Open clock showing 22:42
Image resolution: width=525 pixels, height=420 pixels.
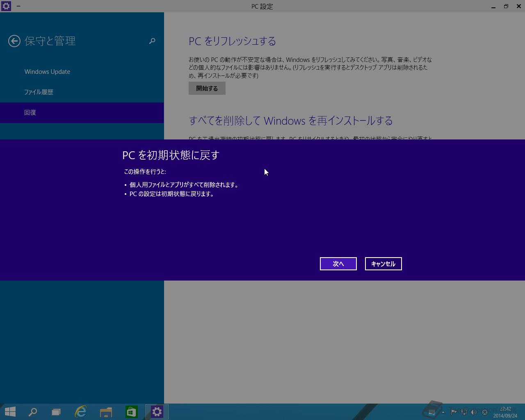[x=505, y=412]
